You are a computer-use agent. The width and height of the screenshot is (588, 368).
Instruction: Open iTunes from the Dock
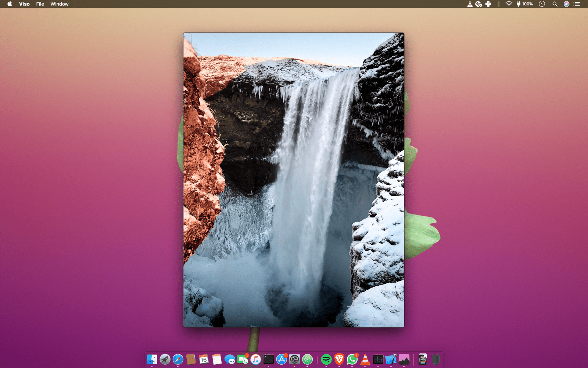coord(256,359)
